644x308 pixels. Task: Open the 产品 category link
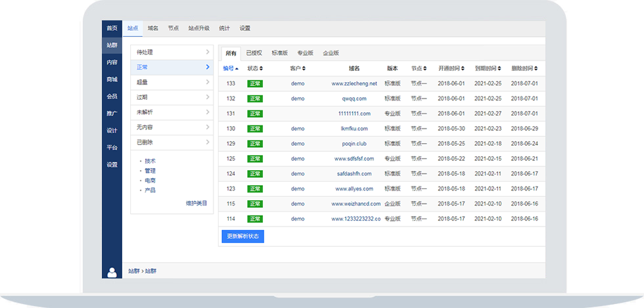(150, 190)
